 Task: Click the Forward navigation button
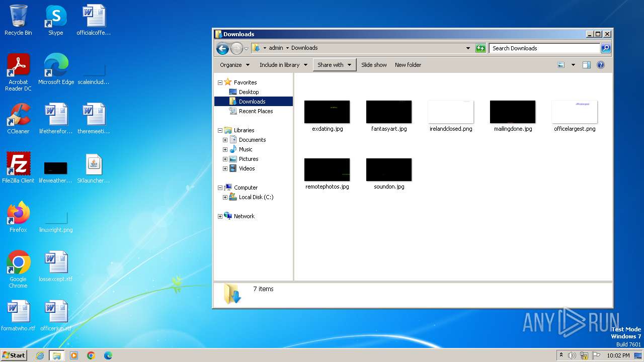click(236, 48)
